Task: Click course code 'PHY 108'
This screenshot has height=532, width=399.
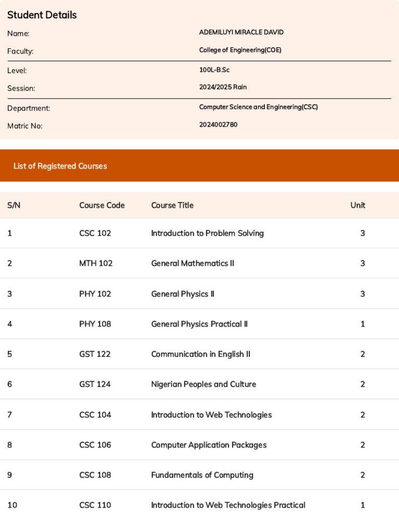Action: (95, 324)
